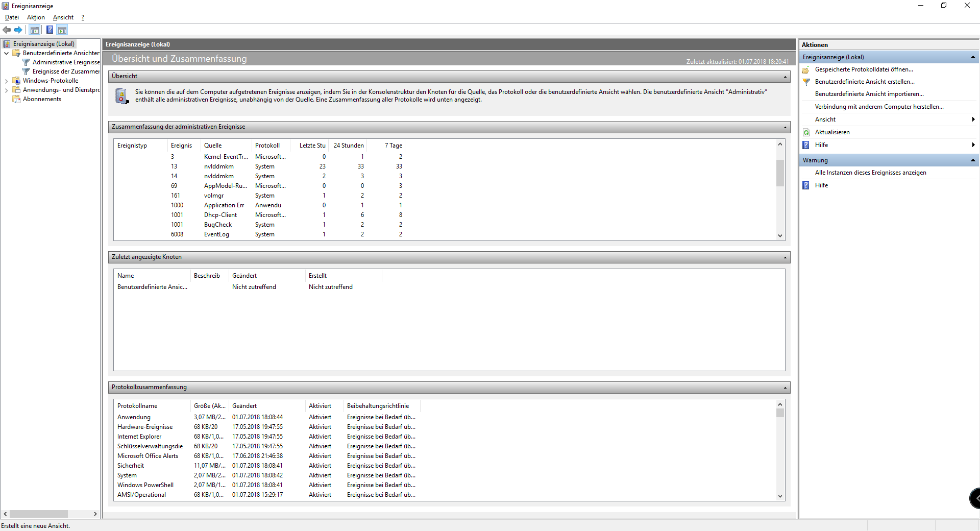The image size is (980, 531).
Task: Select volmgr event 161 row
Action: click(259, 196)
